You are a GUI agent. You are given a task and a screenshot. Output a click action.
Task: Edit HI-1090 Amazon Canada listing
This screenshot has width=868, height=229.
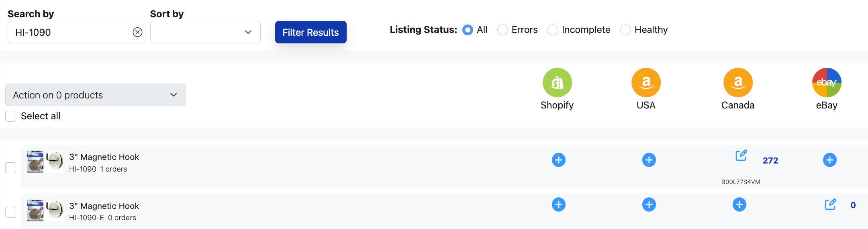[x=741, y=155]
